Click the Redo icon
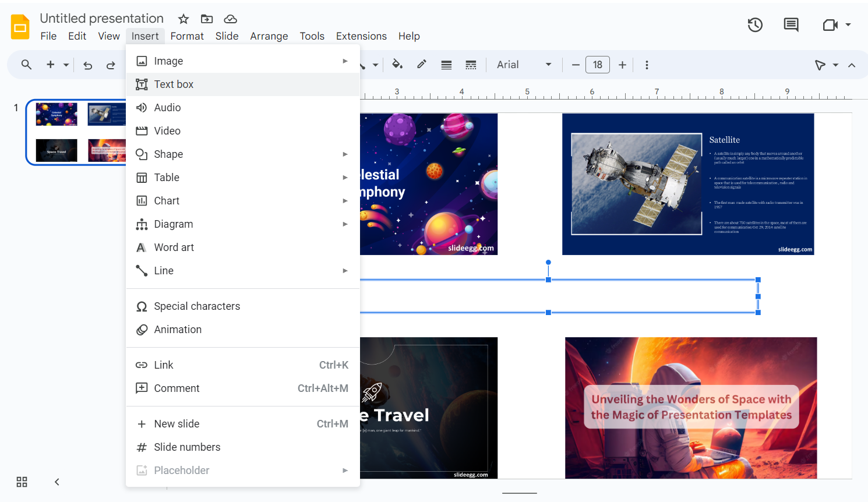The width and height of the screenshot is (868, 502). pyautogui.click(x=111, y=65)
